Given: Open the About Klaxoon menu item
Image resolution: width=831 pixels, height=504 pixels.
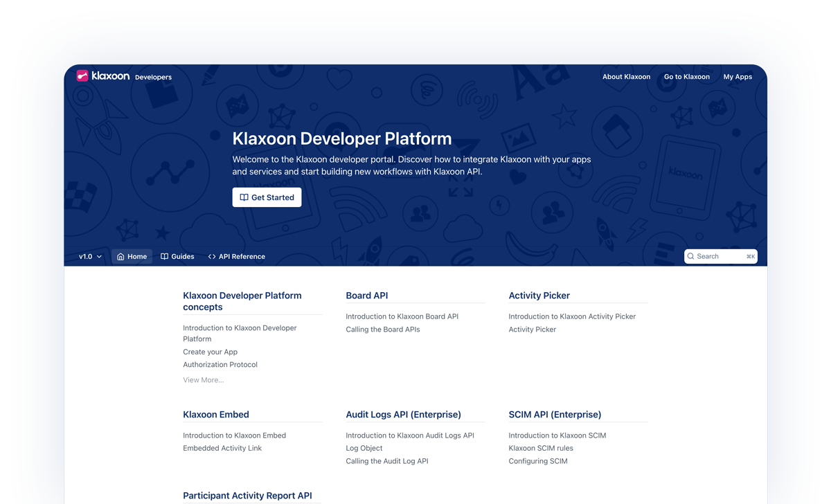Looking at the screenshot, I should tap(626, 77).
